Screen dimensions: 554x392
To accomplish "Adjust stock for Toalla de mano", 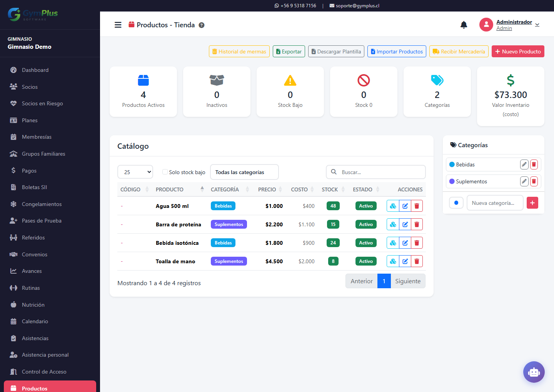I will pos(393,261).
